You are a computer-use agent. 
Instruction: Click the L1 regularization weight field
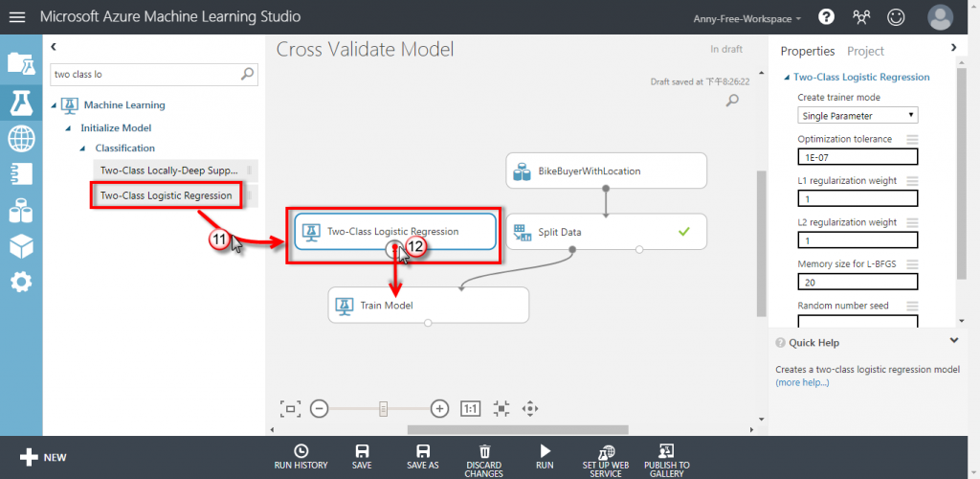pyautogui.click(x=857, y=198)
